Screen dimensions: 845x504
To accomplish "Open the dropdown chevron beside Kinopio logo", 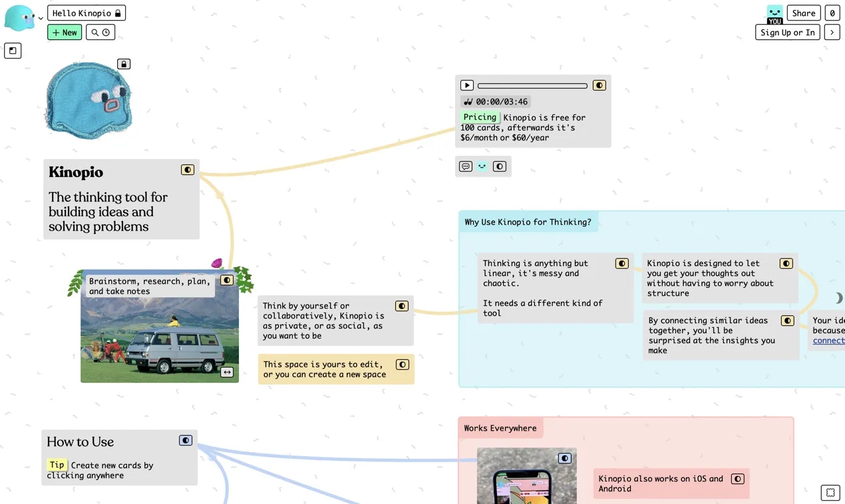I will (41, 19).
